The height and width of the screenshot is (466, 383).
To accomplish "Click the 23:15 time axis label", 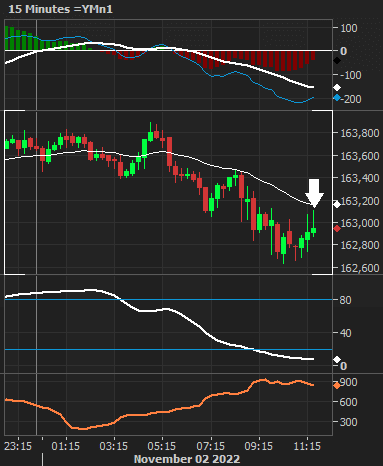I will click(18, 446).
